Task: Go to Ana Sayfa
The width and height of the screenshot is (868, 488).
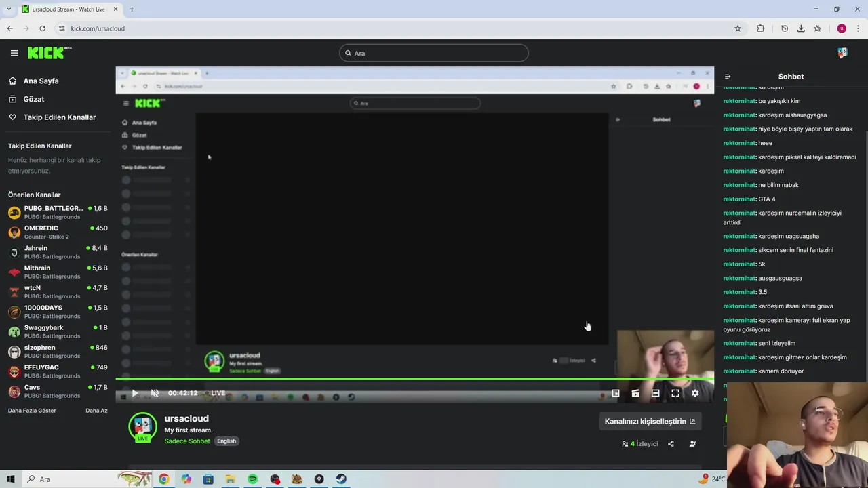Action: (41, 81)
